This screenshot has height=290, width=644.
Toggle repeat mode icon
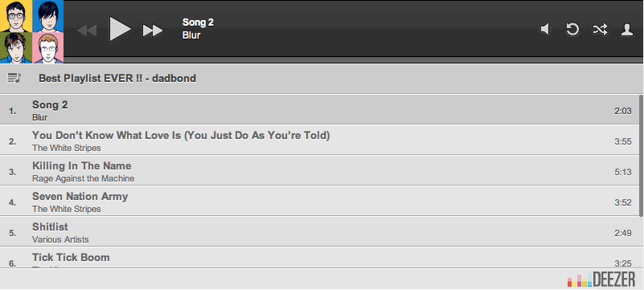pos(572,29)
